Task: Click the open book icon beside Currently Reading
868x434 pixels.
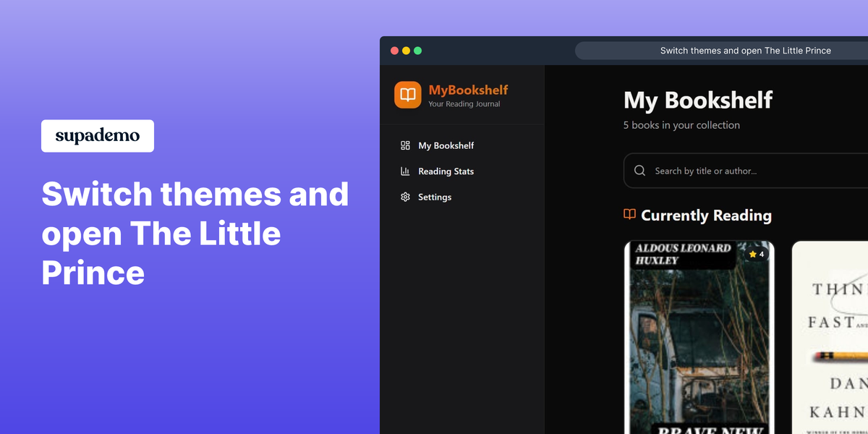Action: click(x=631, y=215)
